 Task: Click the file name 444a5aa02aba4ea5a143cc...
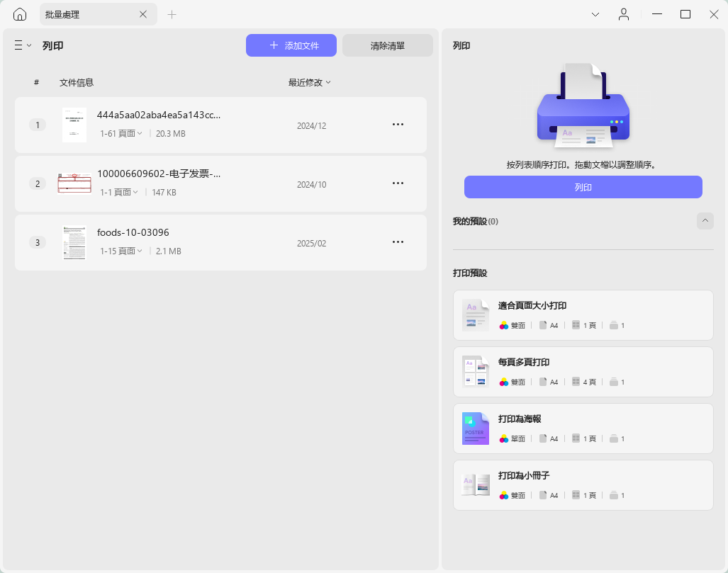159,115
